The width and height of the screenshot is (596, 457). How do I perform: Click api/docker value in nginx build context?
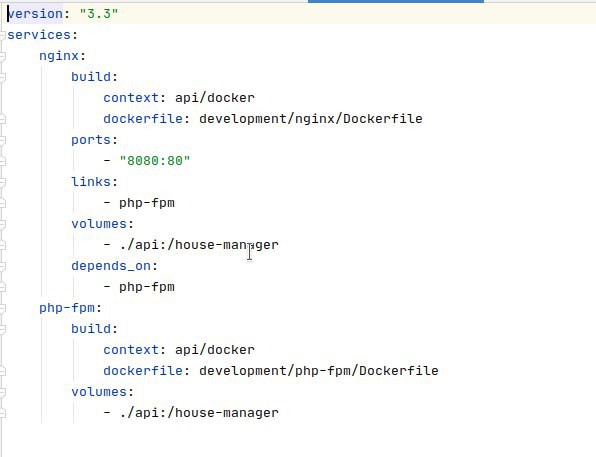click(215, 98)
